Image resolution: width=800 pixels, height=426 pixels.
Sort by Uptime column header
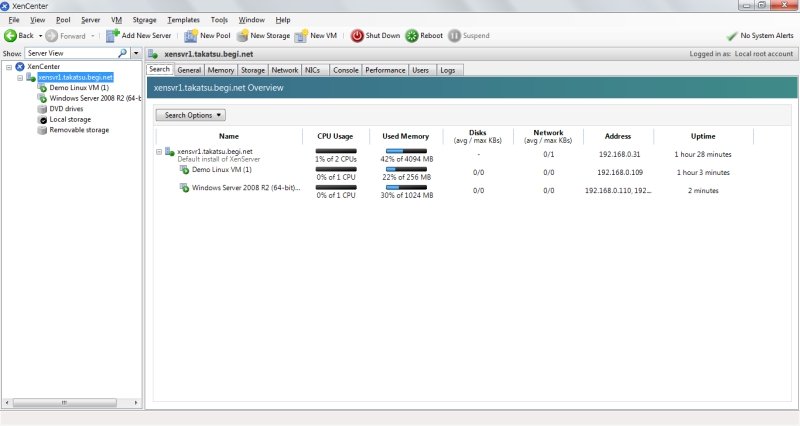[703, 136]
